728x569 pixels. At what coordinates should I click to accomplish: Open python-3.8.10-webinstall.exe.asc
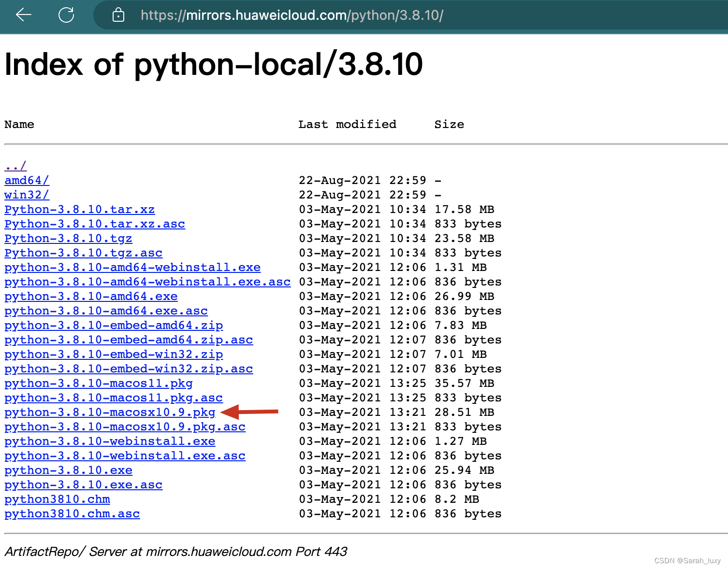click(125, 456)
